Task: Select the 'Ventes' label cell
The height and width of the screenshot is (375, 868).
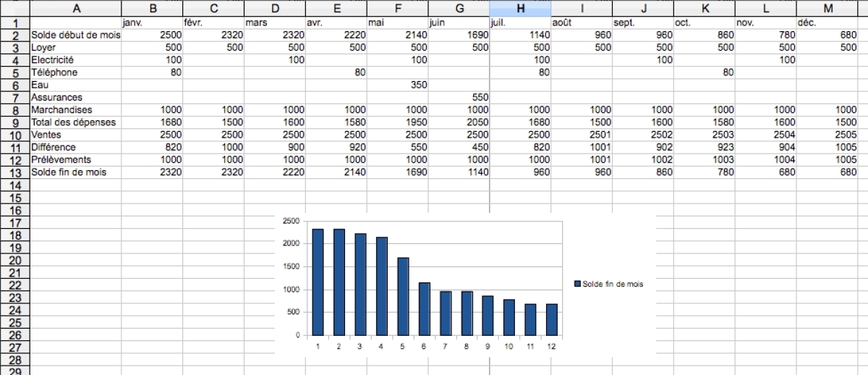Action: 75,135
